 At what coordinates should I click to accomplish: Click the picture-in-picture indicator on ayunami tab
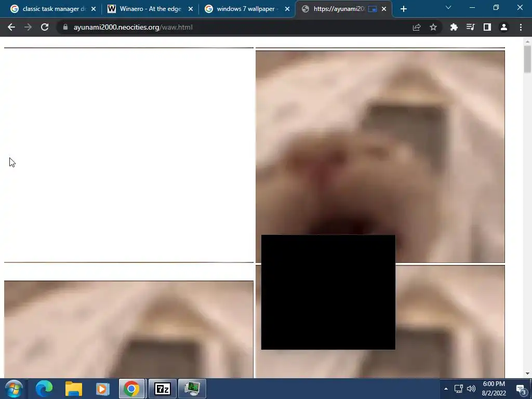tap(372, 9)
